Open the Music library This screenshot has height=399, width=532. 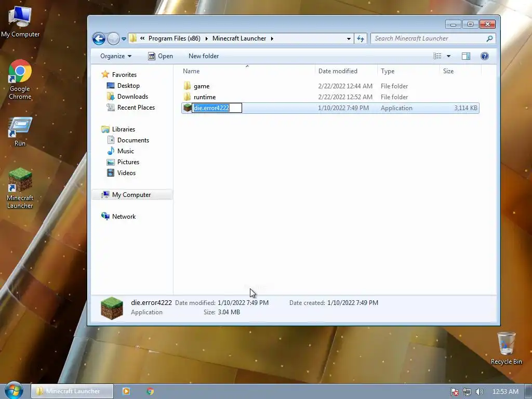[126, 151]
